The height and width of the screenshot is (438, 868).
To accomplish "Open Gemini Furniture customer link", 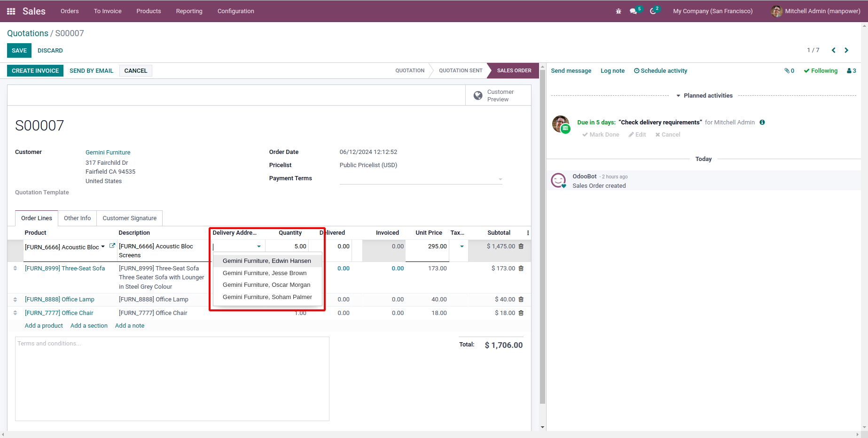I will tap(108, 153).
